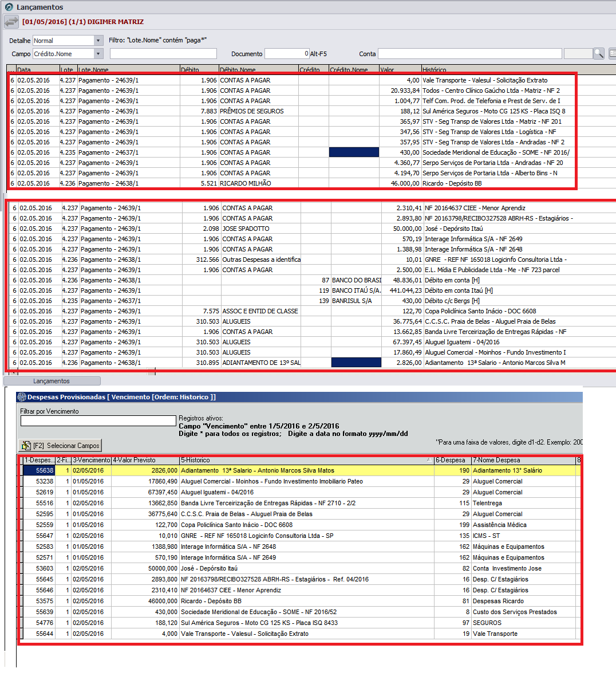The height and width of the screenshot is (684, 616).
Task: Click the BANRISUL S/A credit cell
Action: (356, 301)
